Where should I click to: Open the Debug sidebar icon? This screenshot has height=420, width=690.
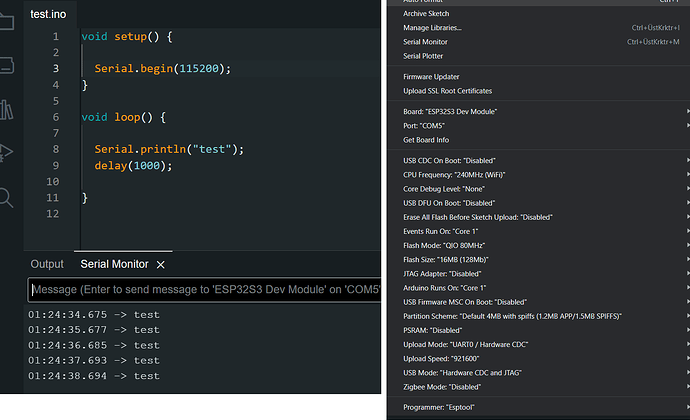[6, 152]
